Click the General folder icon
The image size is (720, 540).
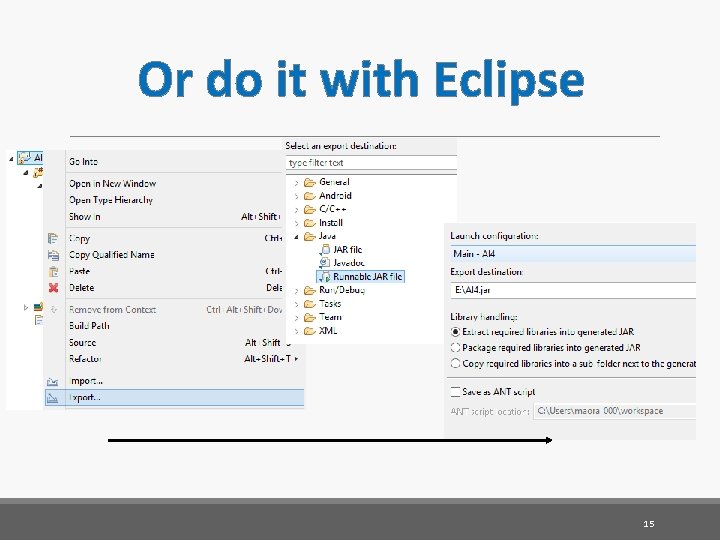(x=310, y=182)
